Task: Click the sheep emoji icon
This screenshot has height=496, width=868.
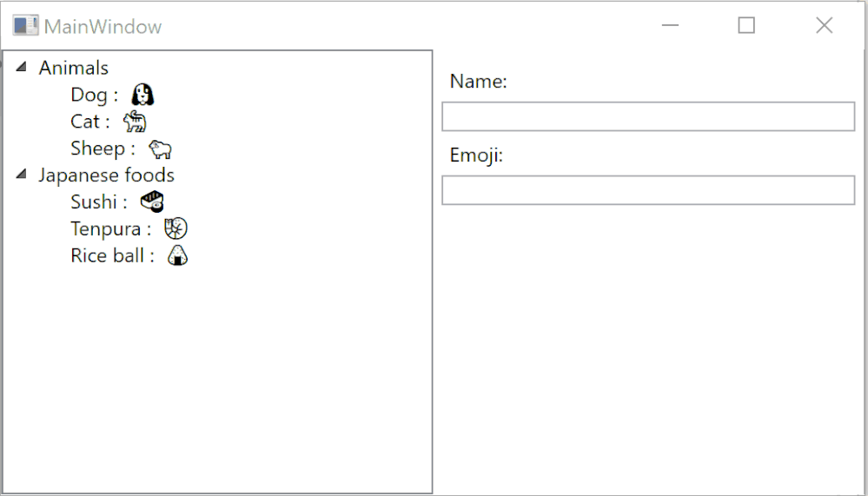Action: point(160,149)
